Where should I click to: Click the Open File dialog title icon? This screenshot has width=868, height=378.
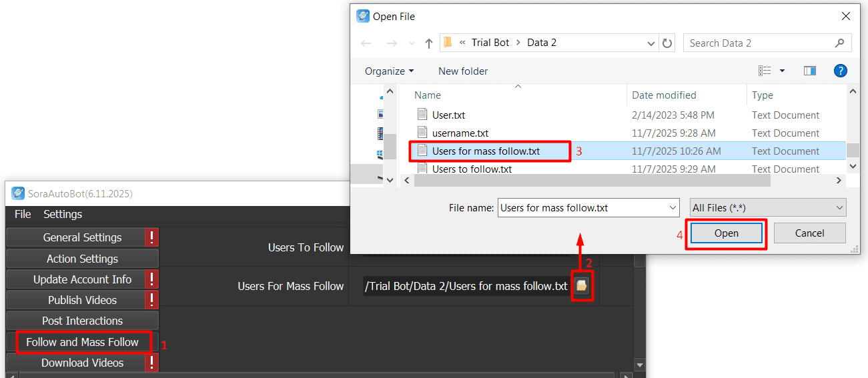pyautogui.click(x=363, y=16)
